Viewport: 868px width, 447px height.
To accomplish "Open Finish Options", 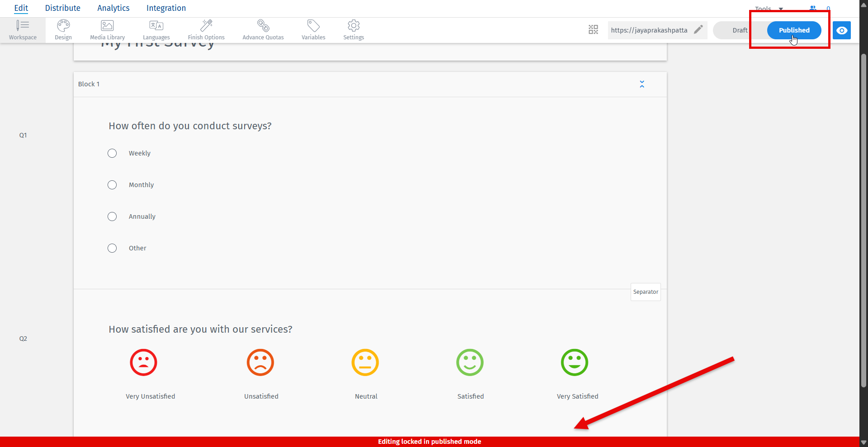I will click(206, 30).
